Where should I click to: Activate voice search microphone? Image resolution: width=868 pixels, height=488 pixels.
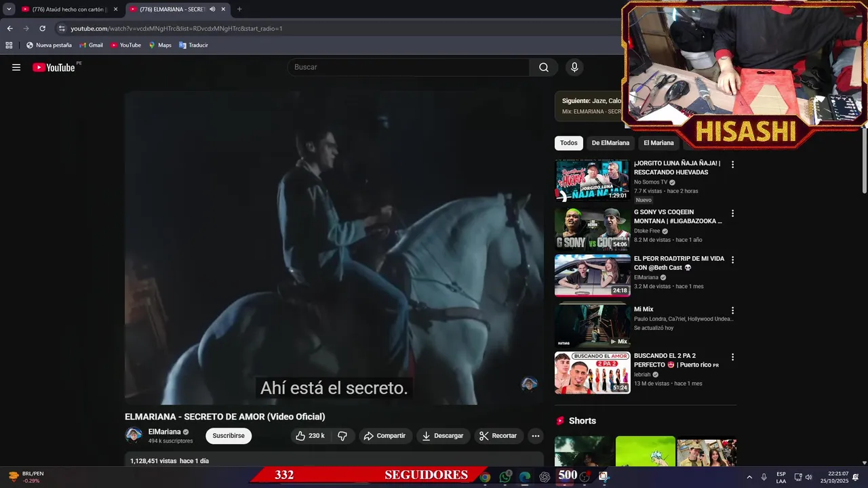[574, 67]
